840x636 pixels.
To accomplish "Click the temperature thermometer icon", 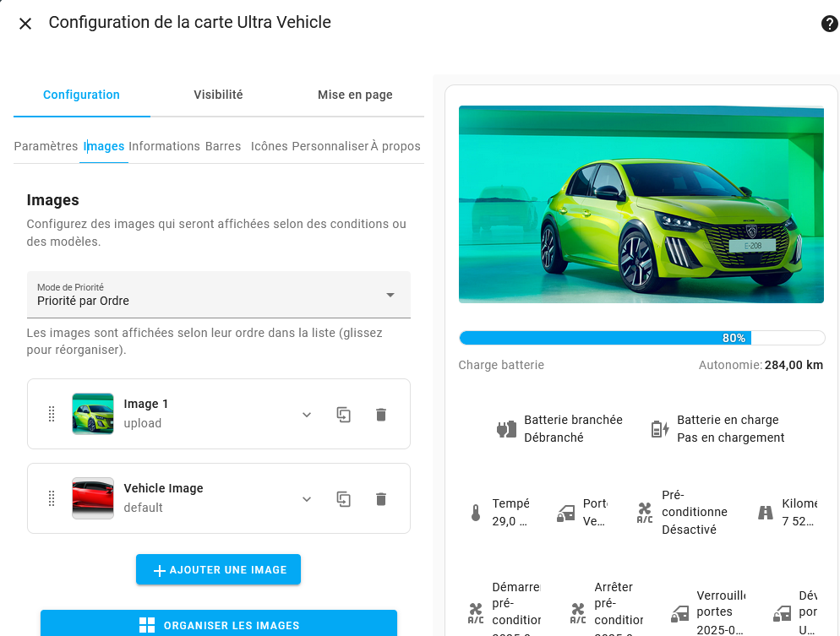I will (x=476, y=513).
